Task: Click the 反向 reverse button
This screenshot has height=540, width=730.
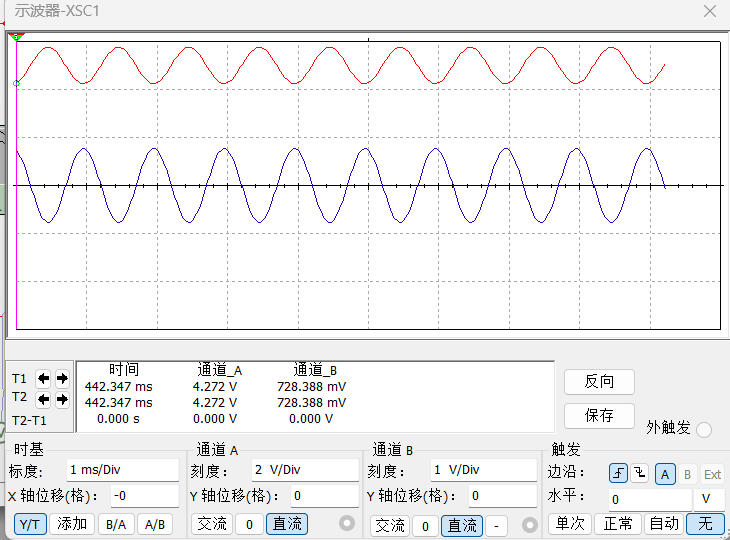Action: tap(599, 382)
